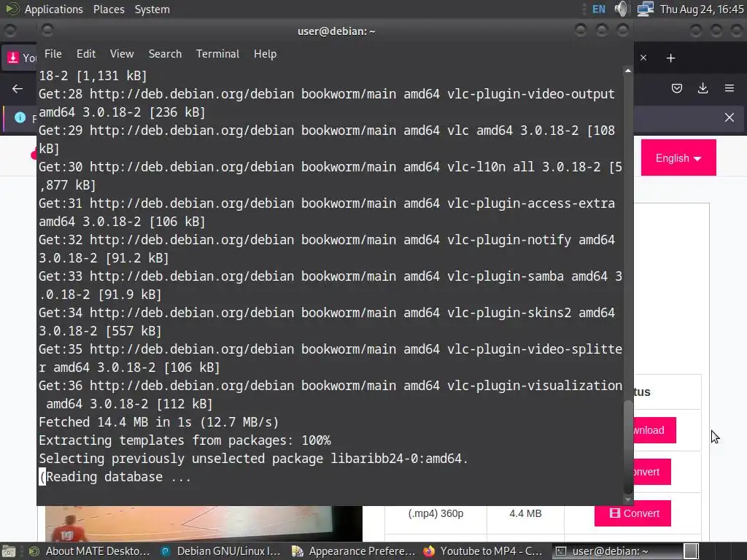Click the terminal scrollbar down arrow
Image resolution: width=747 pixels, height=560 pixels.
628,499
